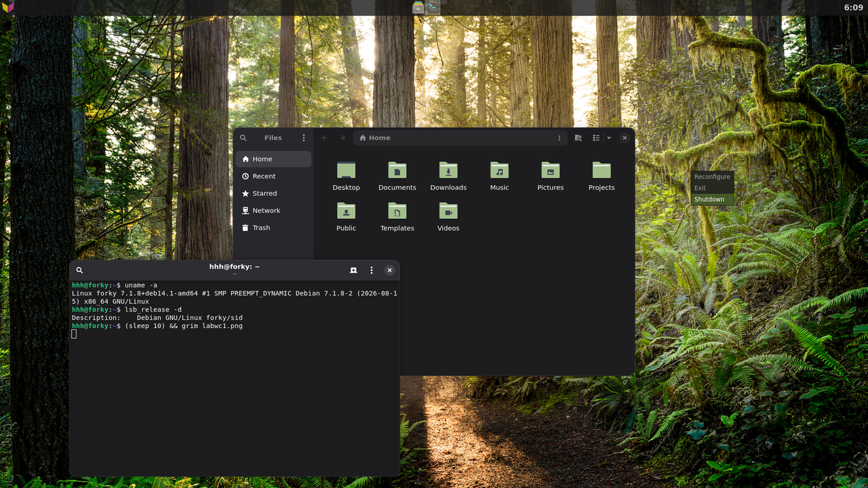
Task: Click the colorful launcher icon in top panel
Action: coord(8,7)
